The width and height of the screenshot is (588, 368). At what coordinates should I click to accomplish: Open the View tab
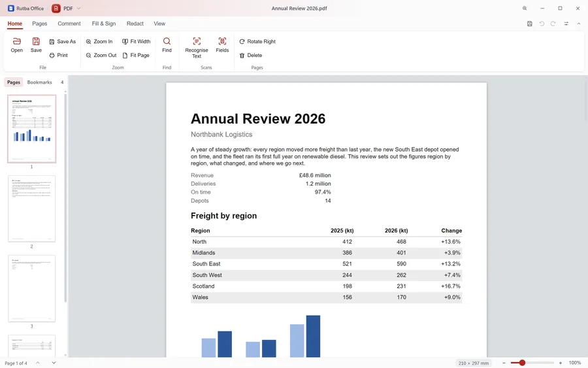[159, 24]
